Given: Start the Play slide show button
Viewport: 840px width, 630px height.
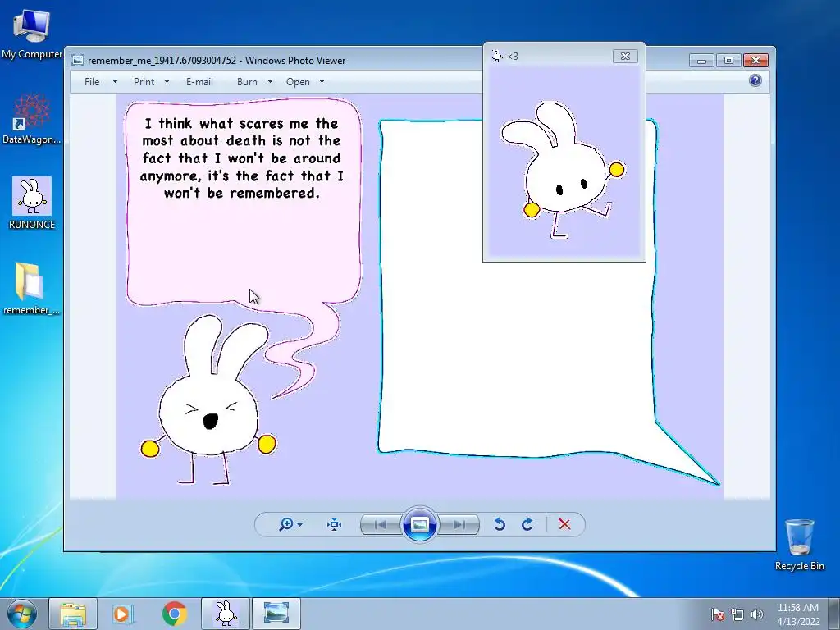Looking at the screenshot, I should (x=419, y=524).
